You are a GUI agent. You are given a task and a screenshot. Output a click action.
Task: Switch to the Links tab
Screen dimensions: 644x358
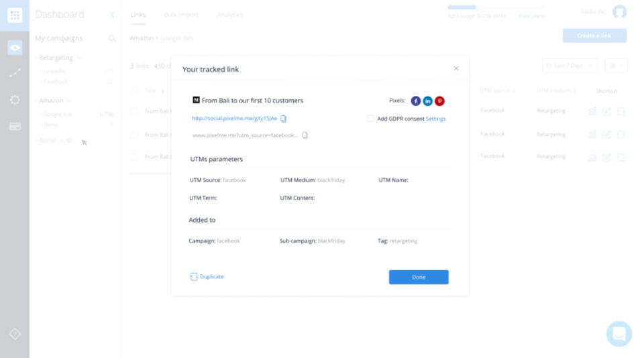138,15
